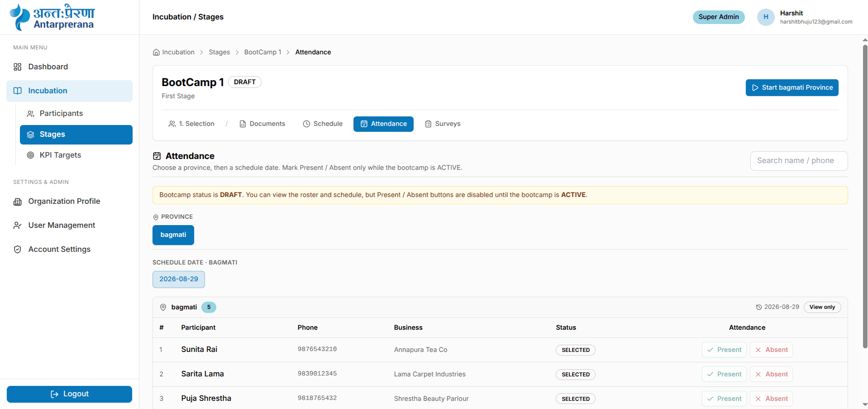Click the Account Settings shield icon
The height and width of the screenshot is (409, 868).
click(x=18, y=250)
